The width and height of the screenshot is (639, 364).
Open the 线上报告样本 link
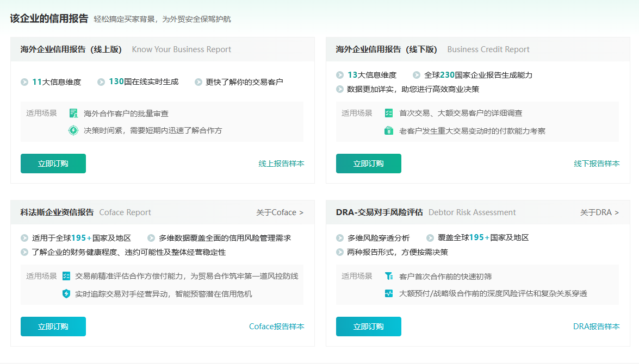point(281,164)
